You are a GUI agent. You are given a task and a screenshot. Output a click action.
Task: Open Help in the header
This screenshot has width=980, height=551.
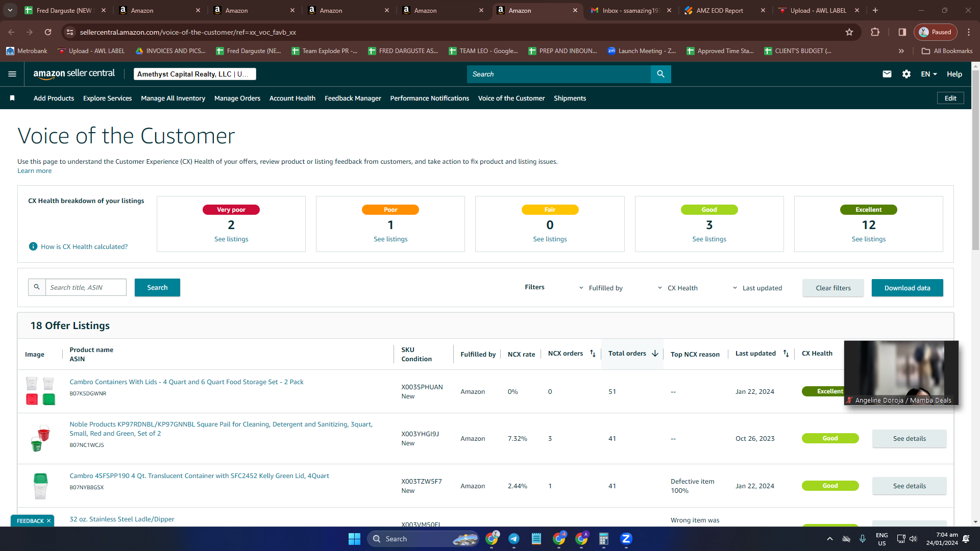[x=954, y=74]
